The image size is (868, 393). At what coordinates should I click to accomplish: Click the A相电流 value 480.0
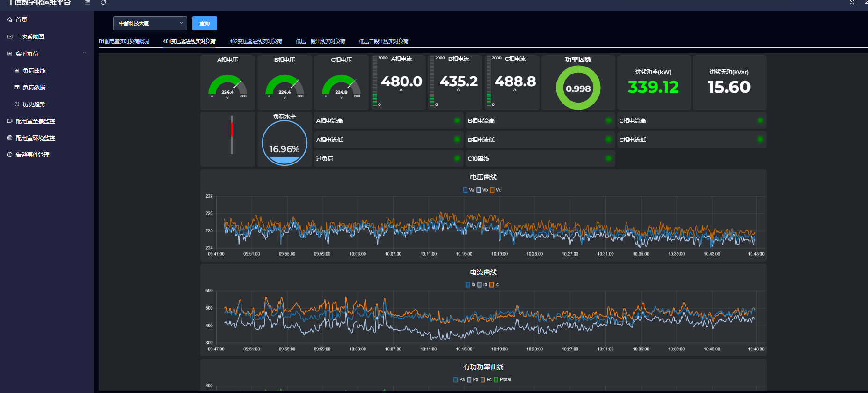point(401,82)
